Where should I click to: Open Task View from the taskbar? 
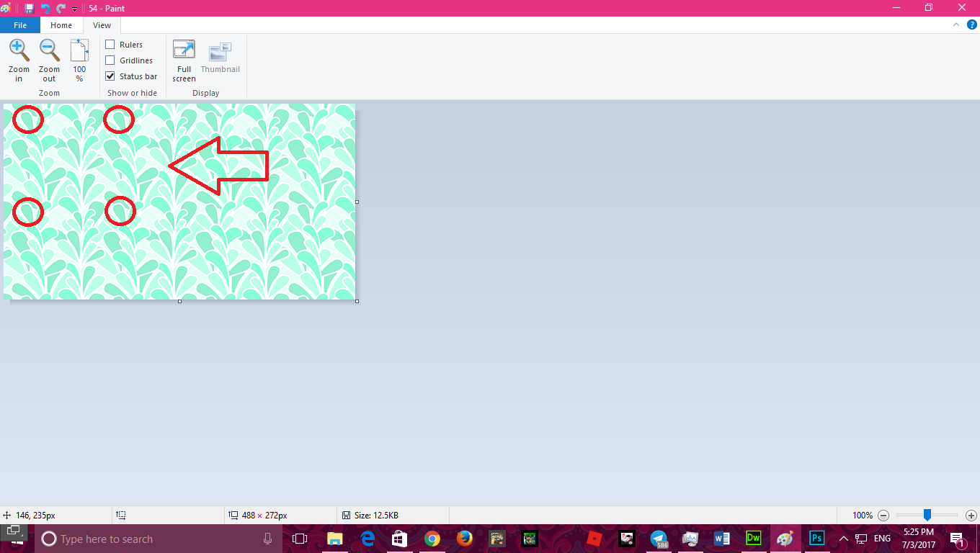point(300,539)
